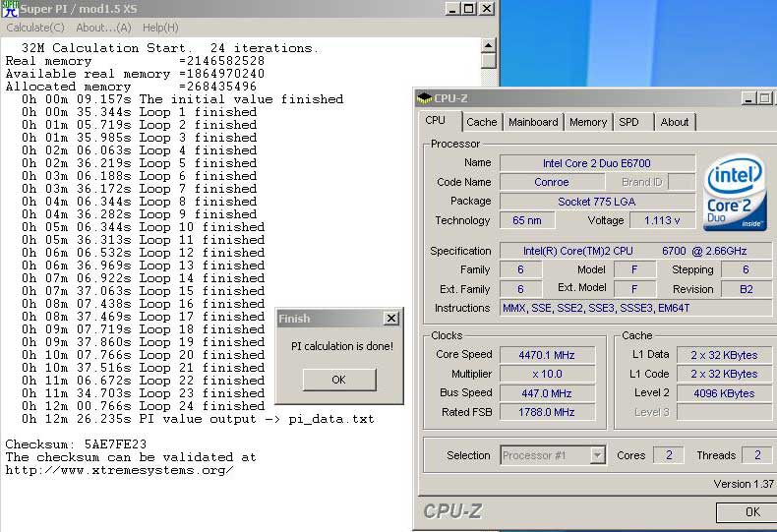Close the Super PI window
The height and width of the screenshot is (532, 777).
pyautogui.click(x=487, y=9)
